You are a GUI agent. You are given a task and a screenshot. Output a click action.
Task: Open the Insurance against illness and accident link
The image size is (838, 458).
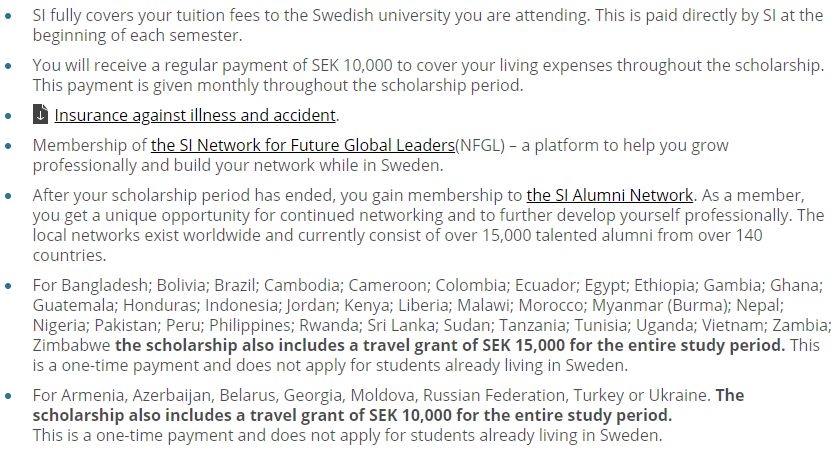[196, 115]
